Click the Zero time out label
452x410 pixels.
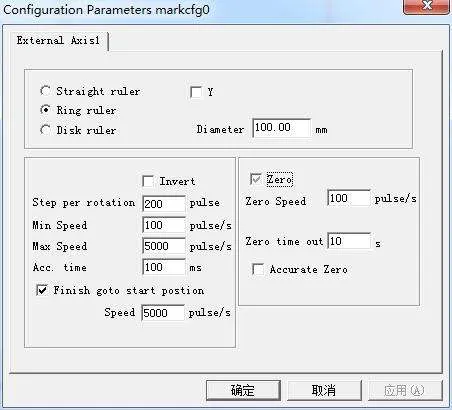click(x=284, y=241)
